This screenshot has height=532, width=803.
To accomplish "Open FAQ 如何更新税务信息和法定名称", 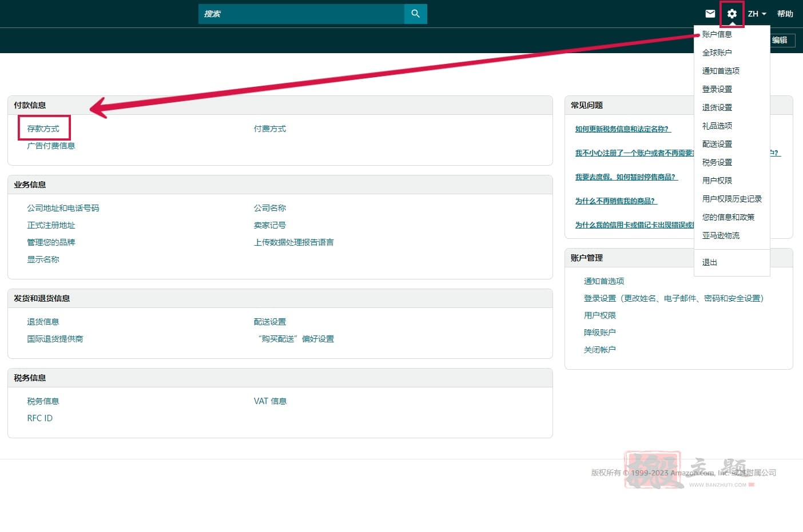I will click(623, 129).
